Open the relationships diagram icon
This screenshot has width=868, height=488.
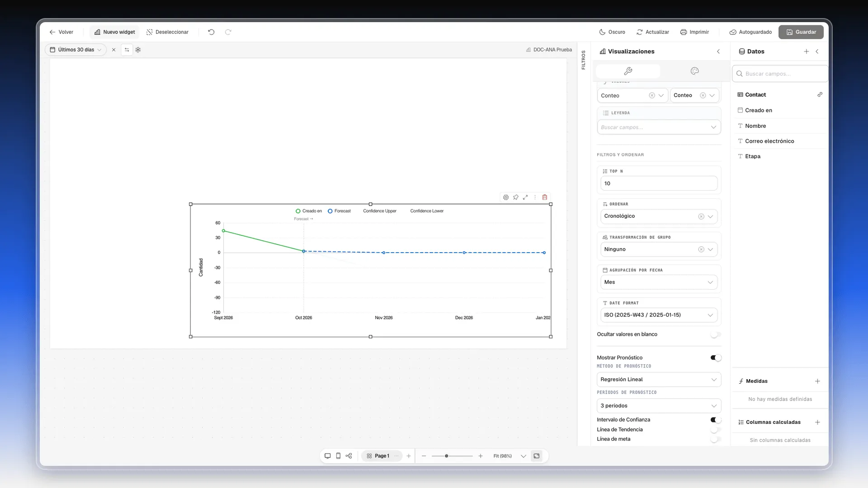click(349, 456)
